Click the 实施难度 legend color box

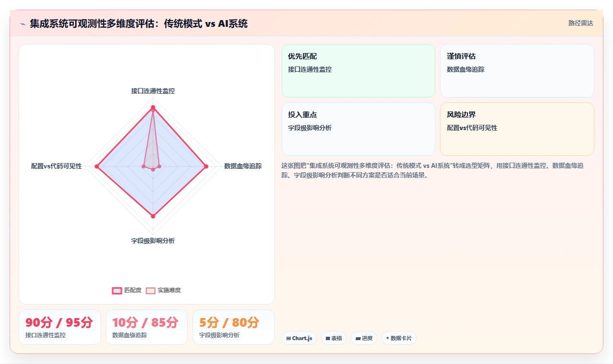[x=150, y=290]
